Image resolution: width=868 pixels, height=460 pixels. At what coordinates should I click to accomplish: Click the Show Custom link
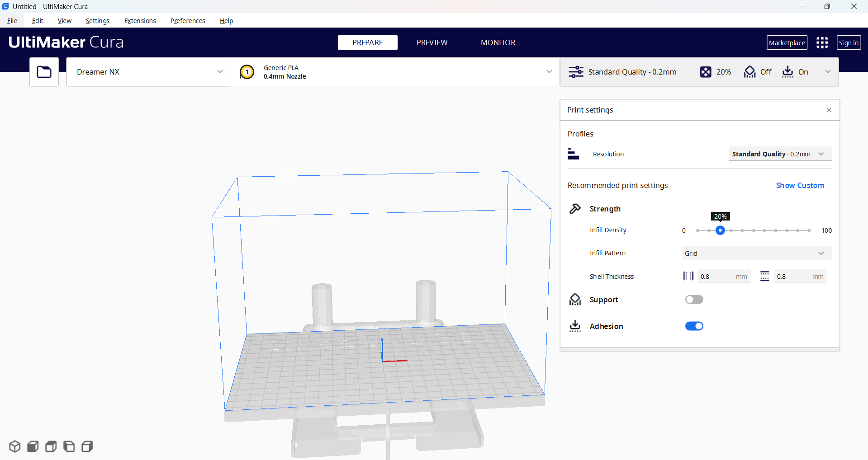(800, 185)
